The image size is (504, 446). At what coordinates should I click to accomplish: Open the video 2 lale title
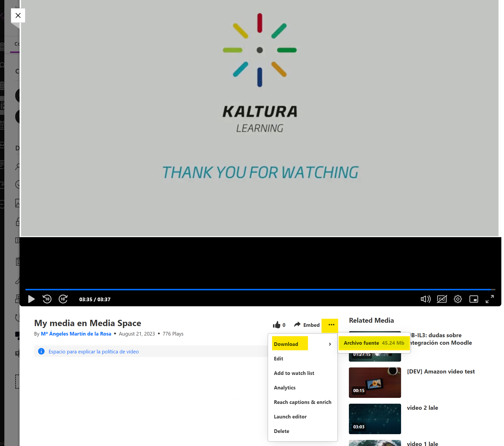(x=422, y=408)
